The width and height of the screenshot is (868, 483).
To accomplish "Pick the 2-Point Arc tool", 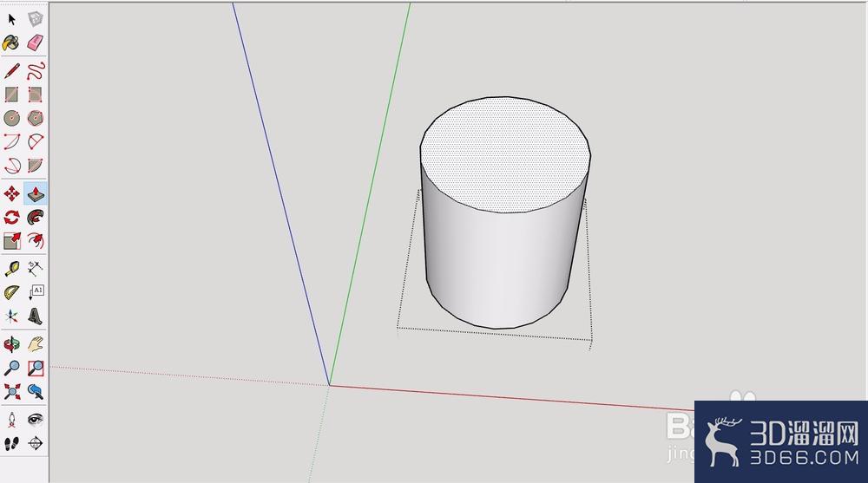I will point(36,141).
